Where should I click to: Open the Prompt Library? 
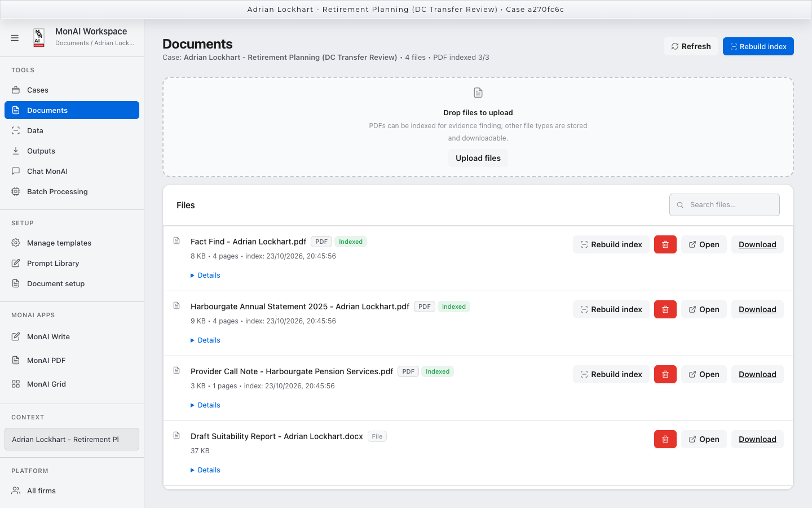tap(72, 263)
